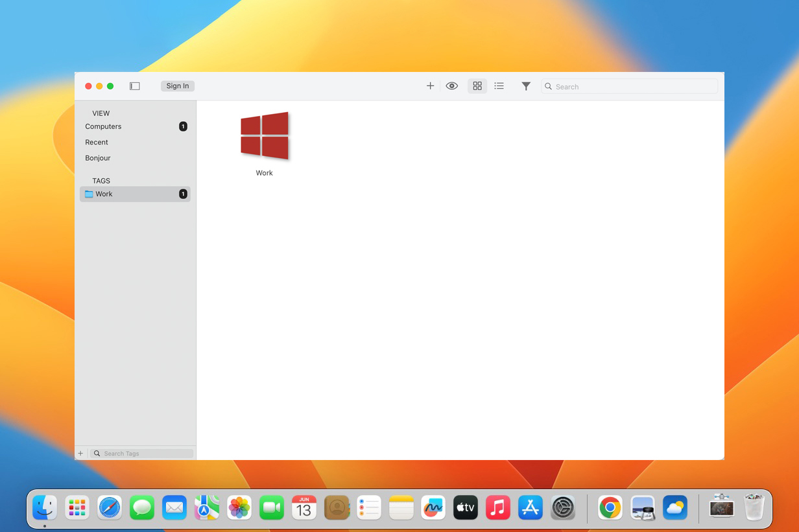Open Notes from the Dock
The image size is (799, 532).
coord(401,507)
